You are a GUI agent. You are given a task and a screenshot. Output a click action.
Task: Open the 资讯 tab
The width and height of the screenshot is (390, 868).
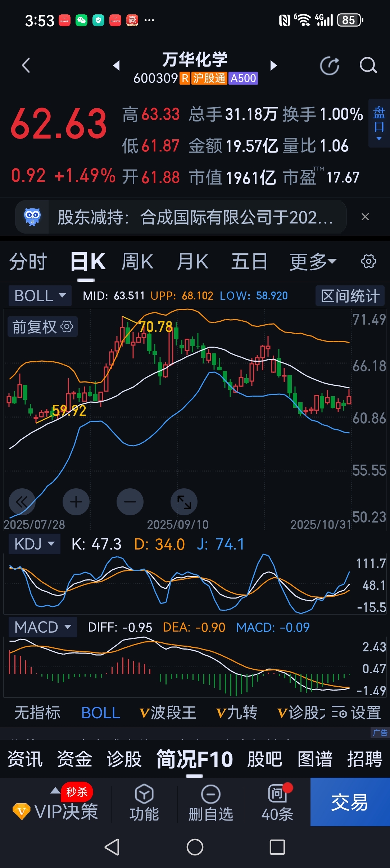coord(25,759)
